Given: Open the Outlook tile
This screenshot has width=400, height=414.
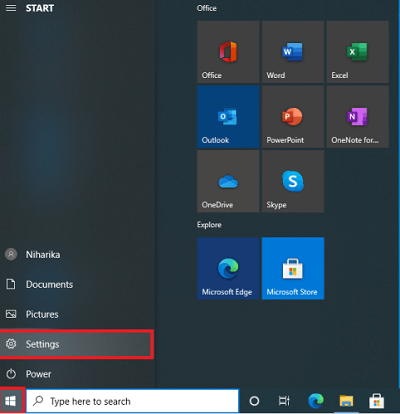Looking at the screenshot, I should tap(228, 117).
